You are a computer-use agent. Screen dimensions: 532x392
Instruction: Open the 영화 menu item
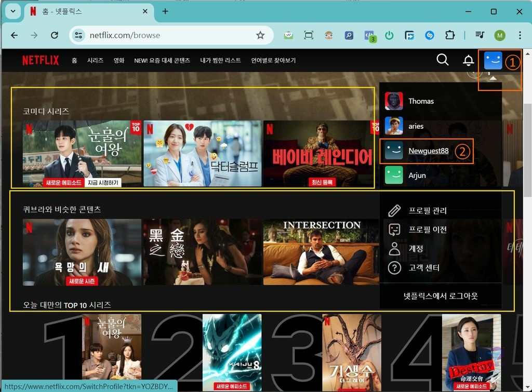coord(119,60)
